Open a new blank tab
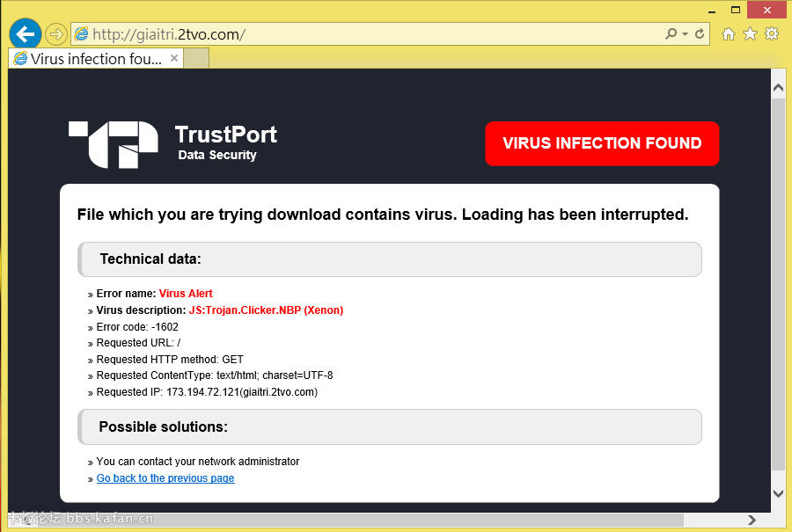792x532 pixels. [x=196, y=59]
